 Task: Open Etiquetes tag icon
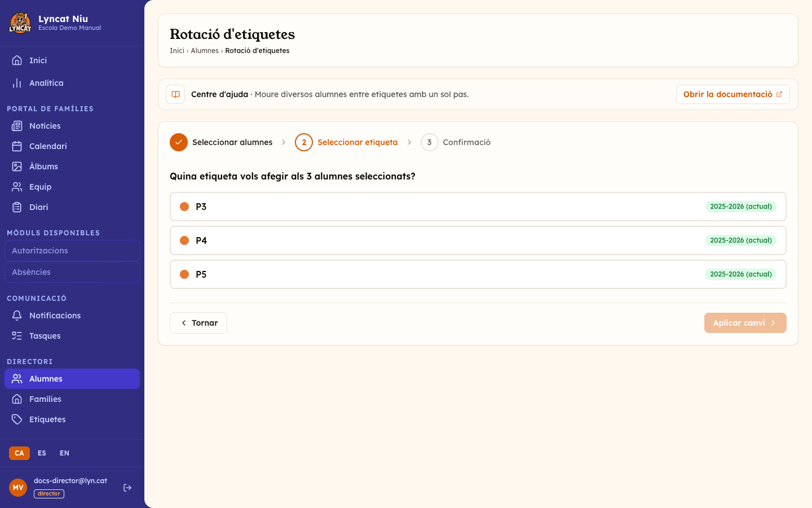point(17,419)
